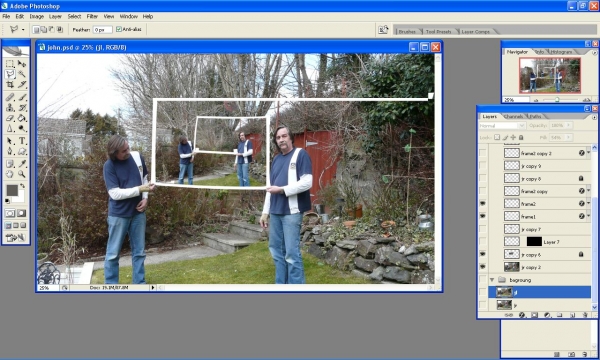Open the tool preset picker arrow

click(x=23, y=29)
